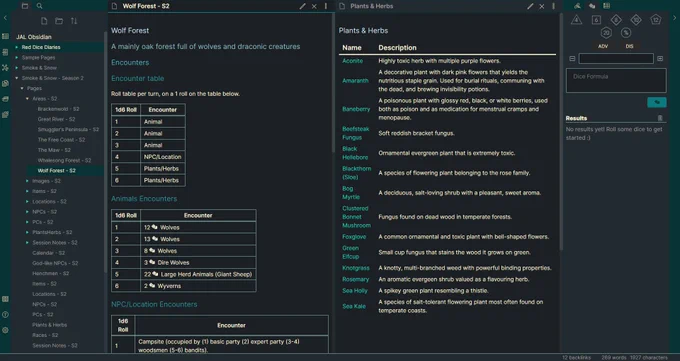View the 12 backlinks status bar entry
680x361 pixels.
(576, 358)
